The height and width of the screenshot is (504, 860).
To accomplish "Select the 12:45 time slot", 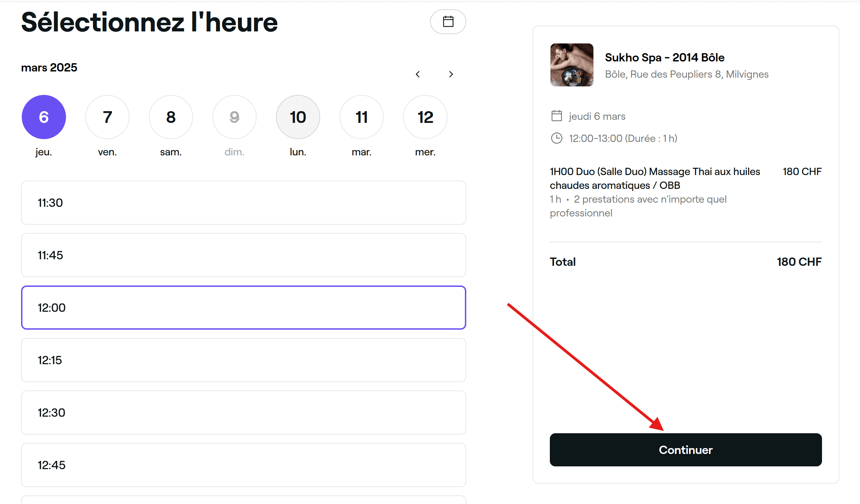I will pyautogui.click(x=243, y=465).
